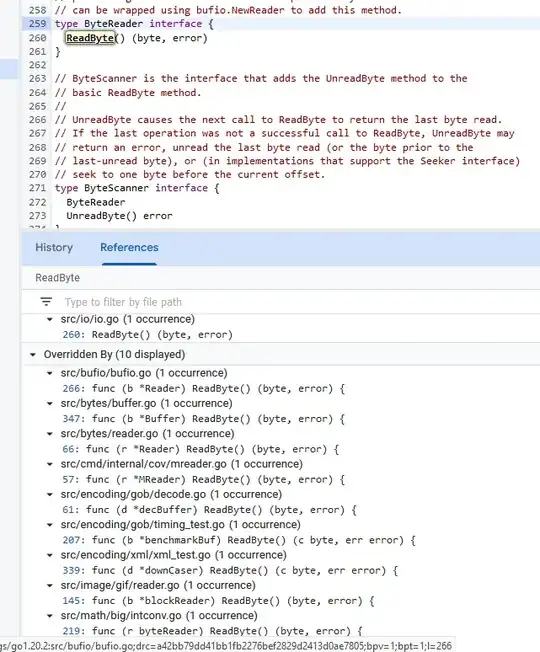Click the highlighted ReadByte symbol in code

[90, 38]
